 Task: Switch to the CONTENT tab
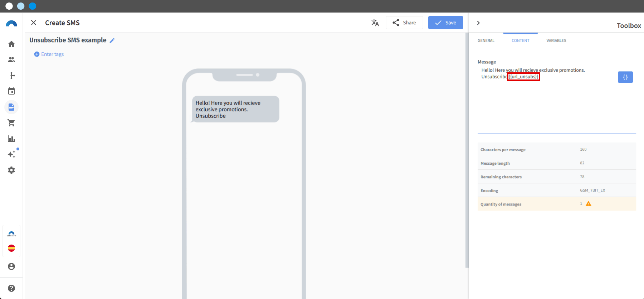click(521, 40)
